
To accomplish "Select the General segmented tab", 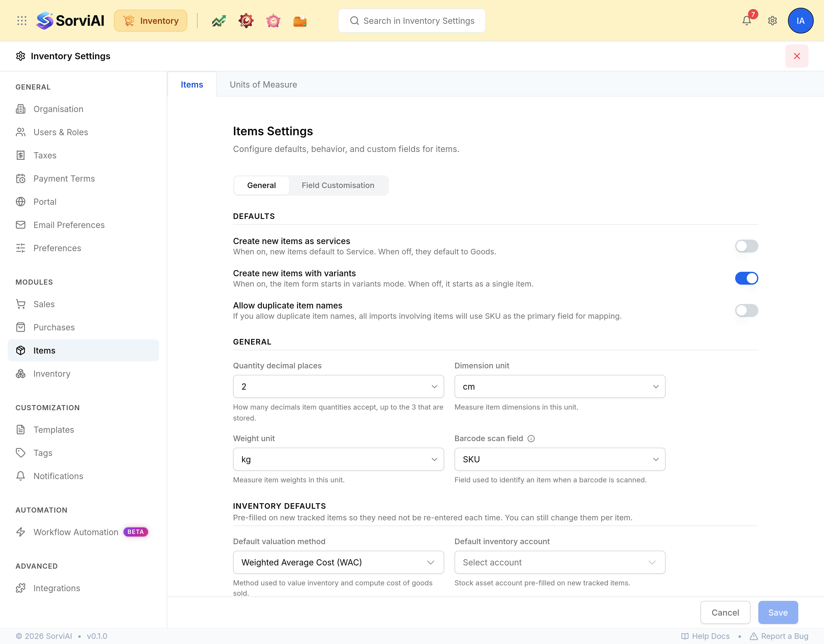I will [261, 185].
